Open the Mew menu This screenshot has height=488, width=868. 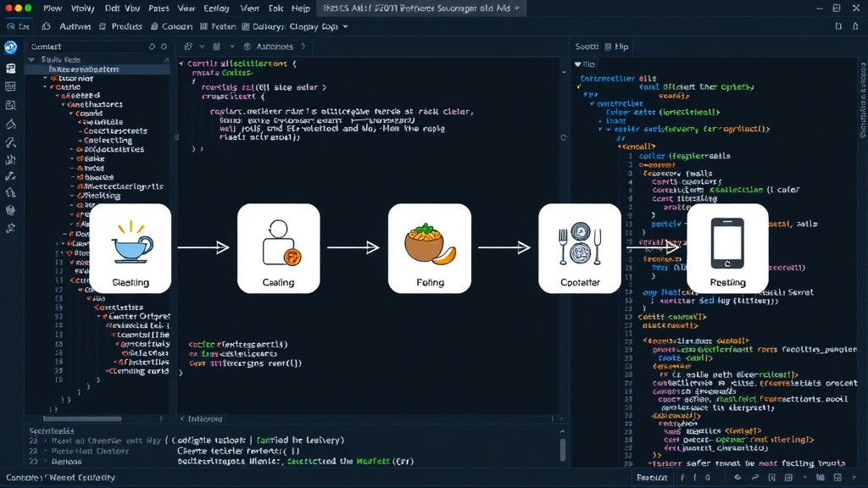[x=53, y=8]
